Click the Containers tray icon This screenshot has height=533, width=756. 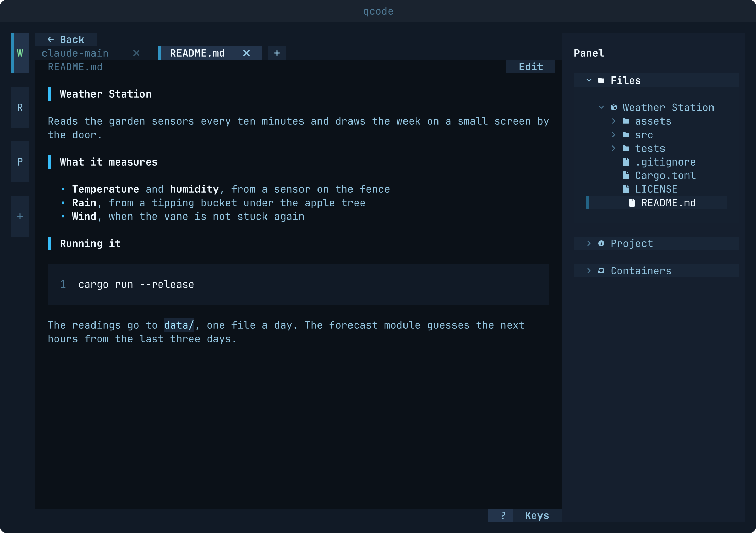coord(601,271)
